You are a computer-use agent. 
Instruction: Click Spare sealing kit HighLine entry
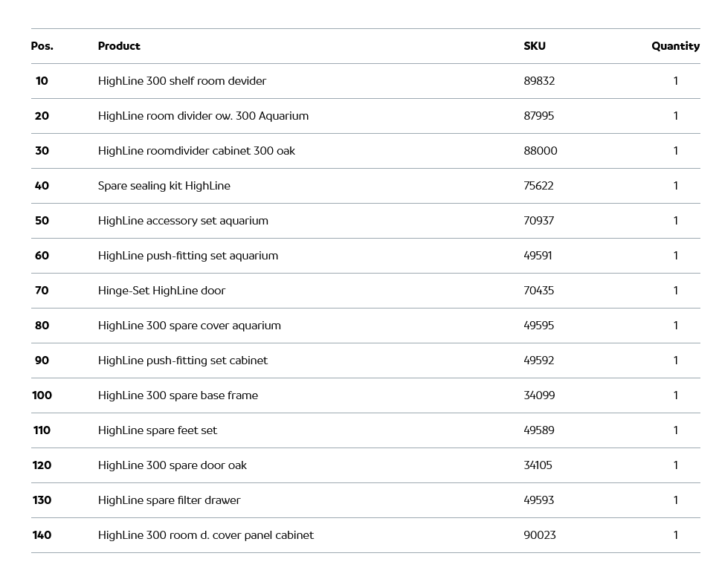pos(164,186)
